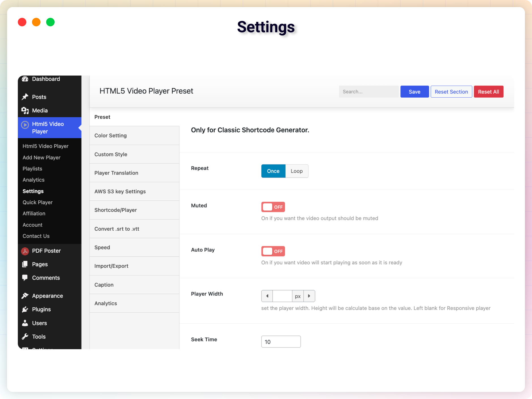
Task: Open Quick Player in sidebar
Action: (x=38, y=202)
